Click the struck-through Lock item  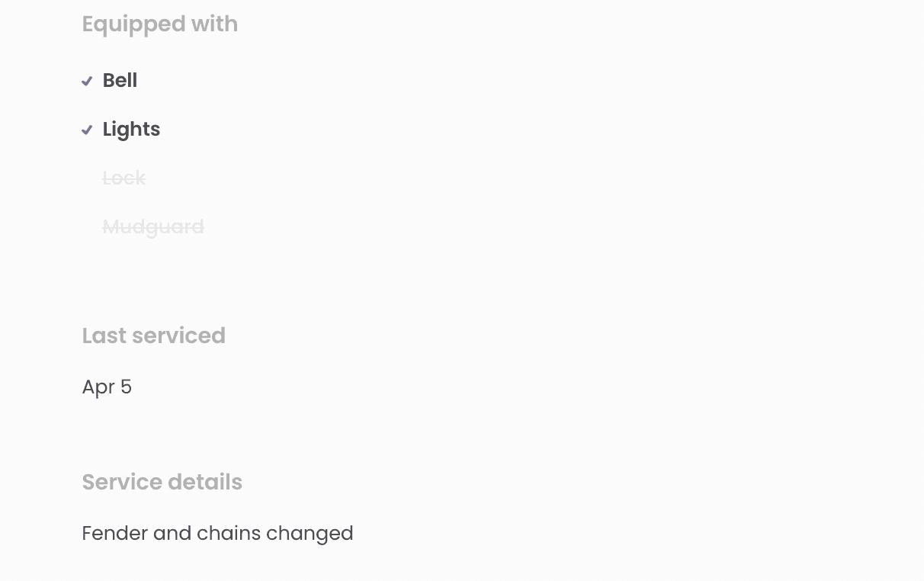(x=124, y=178)
